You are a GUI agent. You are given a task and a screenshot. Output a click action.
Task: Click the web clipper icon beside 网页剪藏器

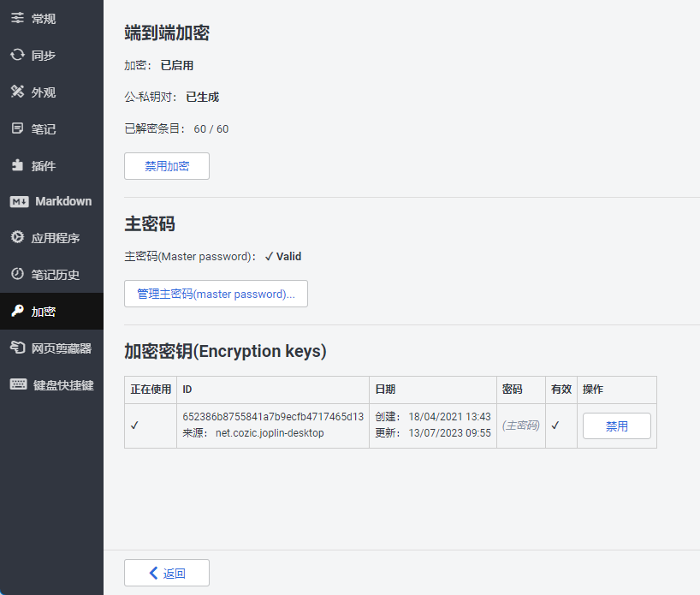tap(18, 347)
